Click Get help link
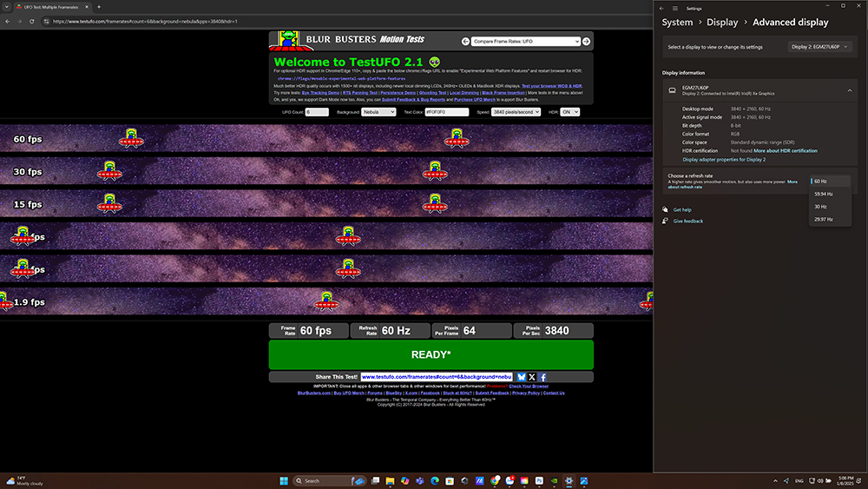 click(682, 210)
